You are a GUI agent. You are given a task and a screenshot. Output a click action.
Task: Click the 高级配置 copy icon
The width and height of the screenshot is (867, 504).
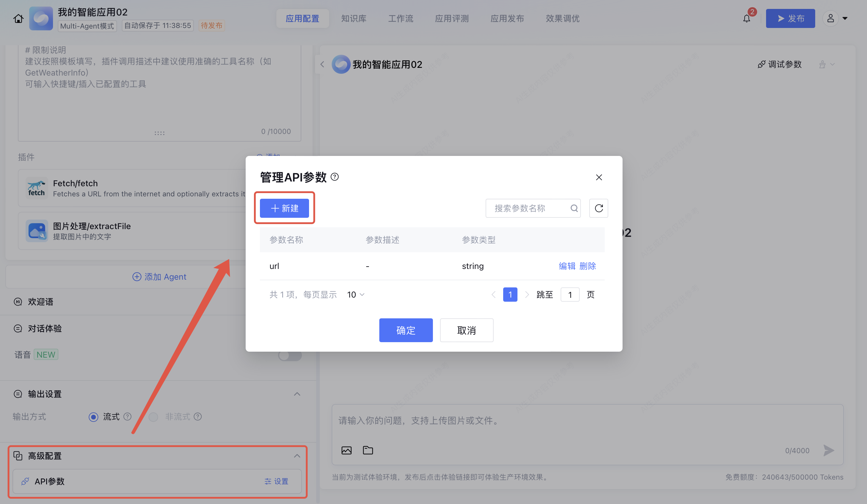[18, 456]
